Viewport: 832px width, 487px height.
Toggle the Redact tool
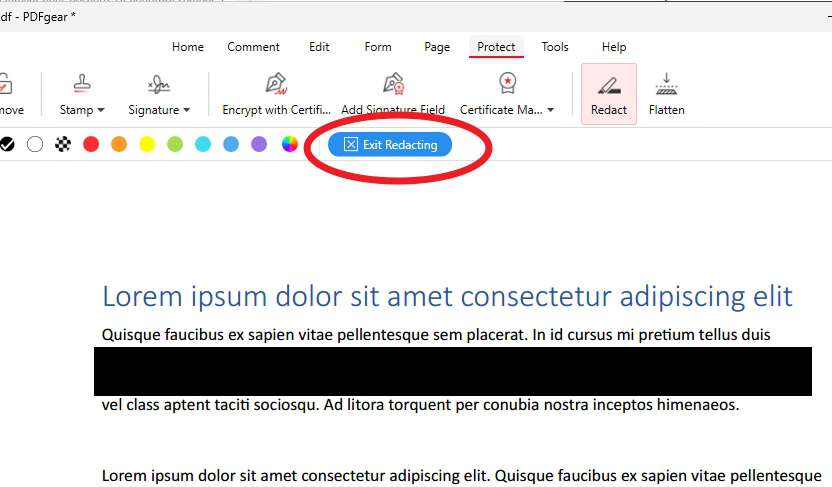tap(609, 94)
